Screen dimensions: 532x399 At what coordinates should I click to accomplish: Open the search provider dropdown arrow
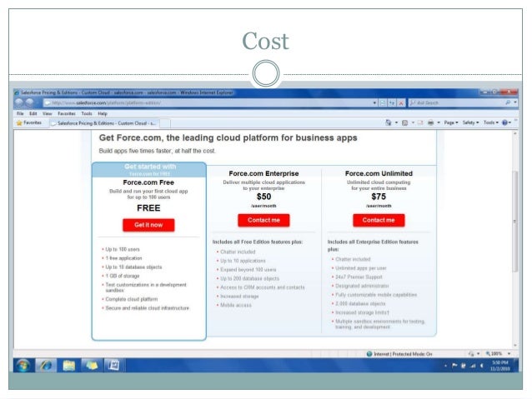click(x=515, y=102)
